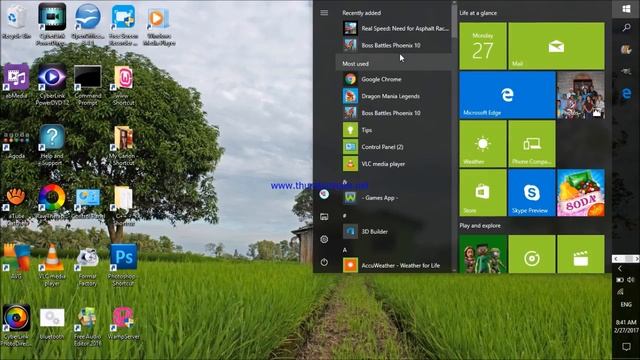The image size is (640, 360).
Task: Open the Photos live tile
Action: (x=581, y=95)
